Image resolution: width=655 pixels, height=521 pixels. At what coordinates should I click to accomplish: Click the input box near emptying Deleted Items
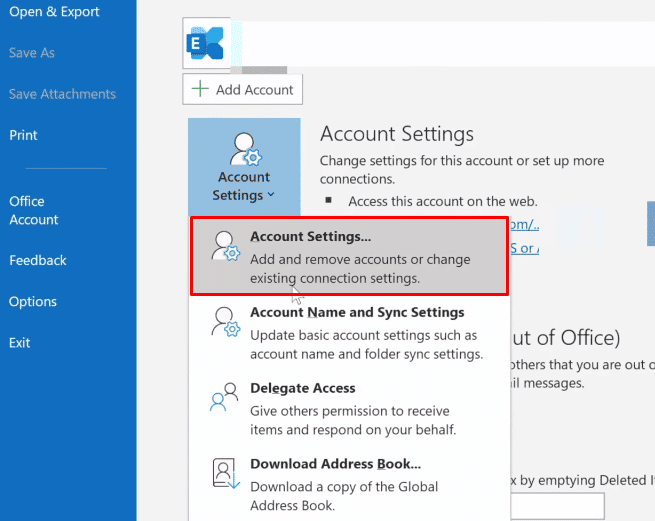tap(557, 505)
